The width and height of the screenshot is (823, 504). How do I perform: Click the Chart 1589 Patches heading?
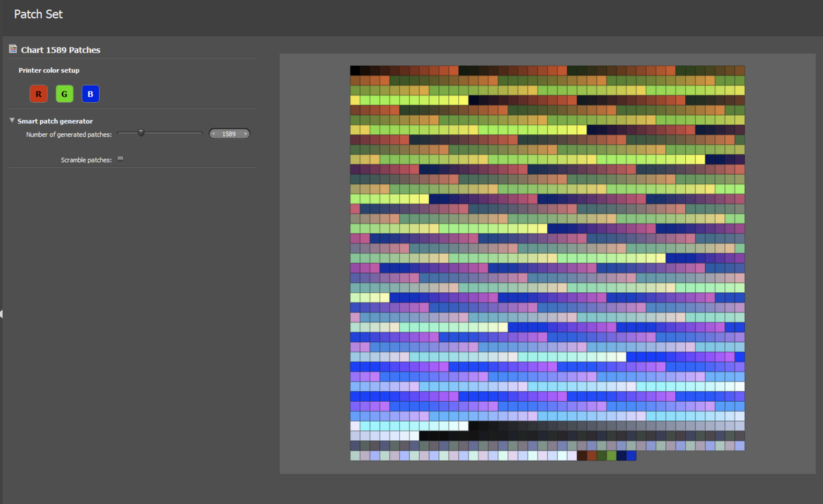click(60, 50)
